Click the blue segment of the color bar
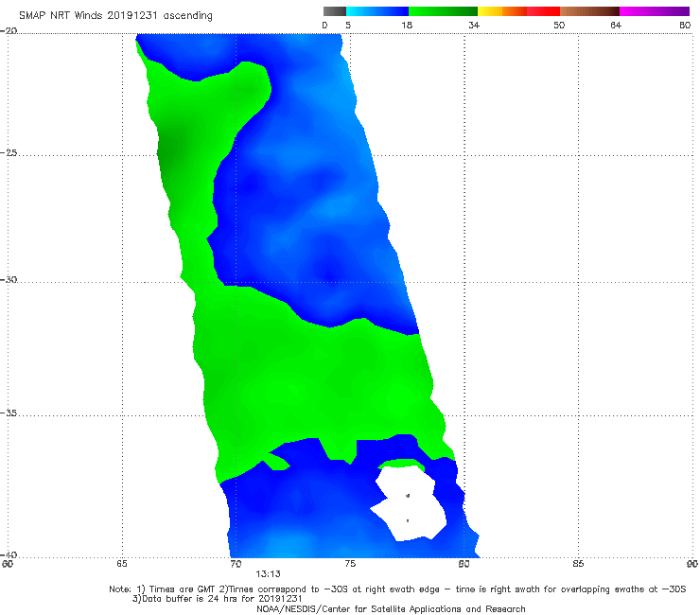 (377, 11)
